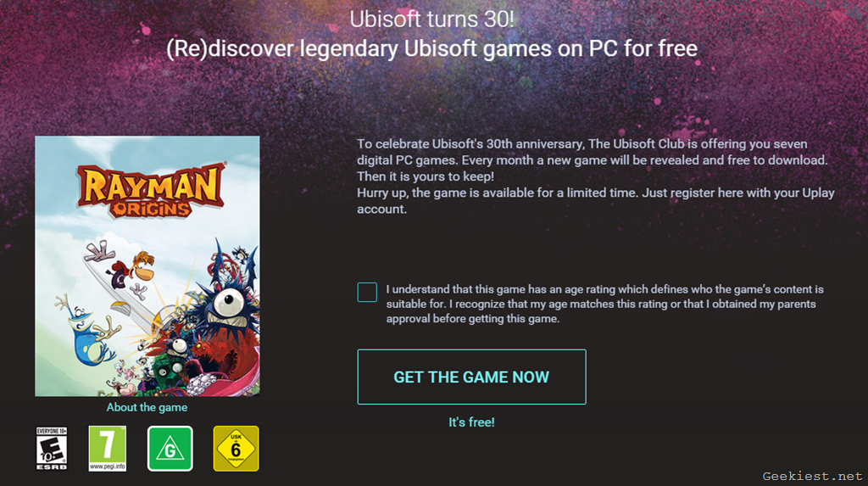Click the GET THE GAME NOW button

tap(471, 377)
